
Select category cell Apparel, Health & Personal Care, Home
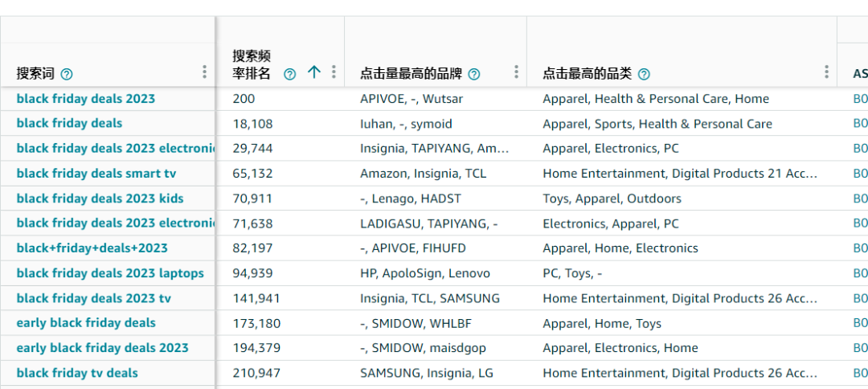click(656, 99)
